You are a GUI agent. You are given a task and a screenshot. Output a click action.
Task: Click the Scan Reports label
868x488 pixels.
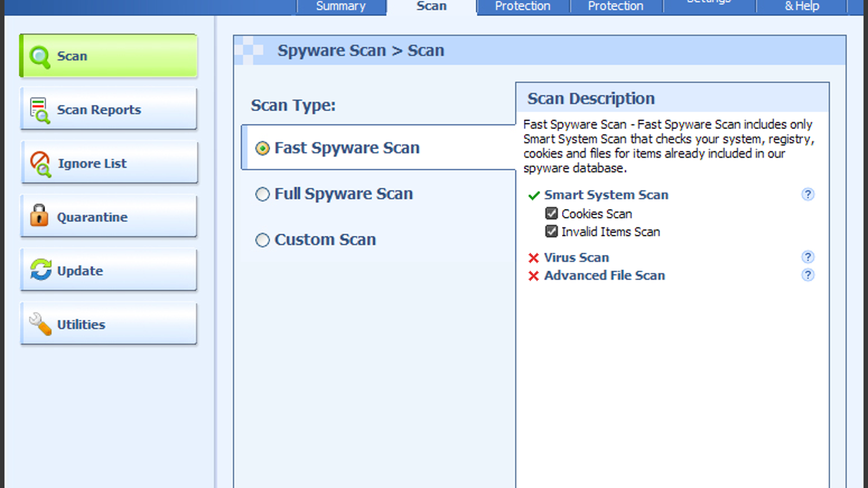[x=99, y=110]
